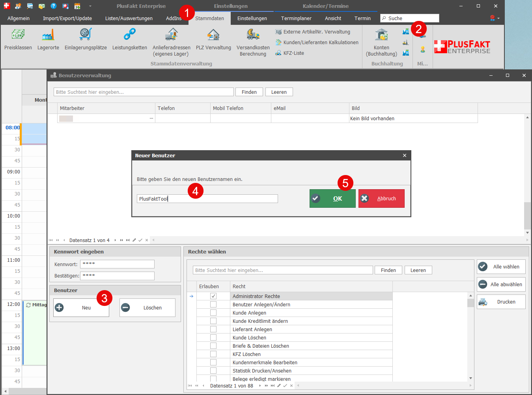The width and height of the screenshot is (532, 395).
Task: Open the Lagerorte master data
Action: tap(48, 39)
